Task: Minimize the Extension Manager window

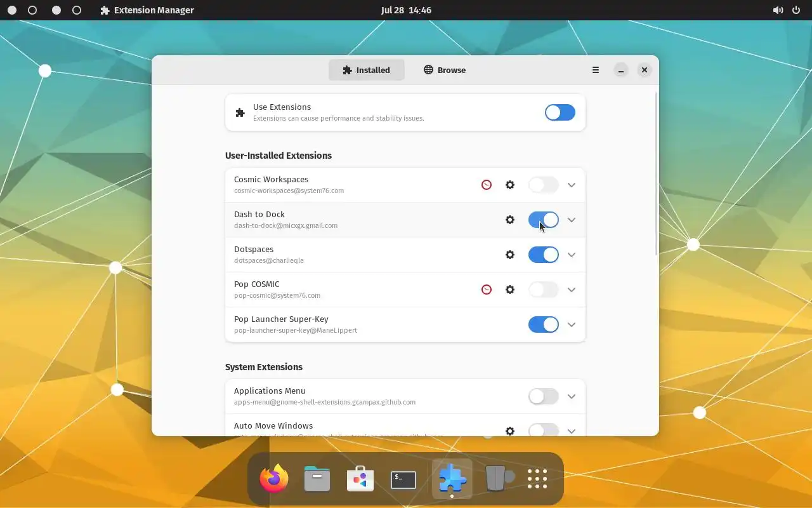Action: click(x=621, y=70)
